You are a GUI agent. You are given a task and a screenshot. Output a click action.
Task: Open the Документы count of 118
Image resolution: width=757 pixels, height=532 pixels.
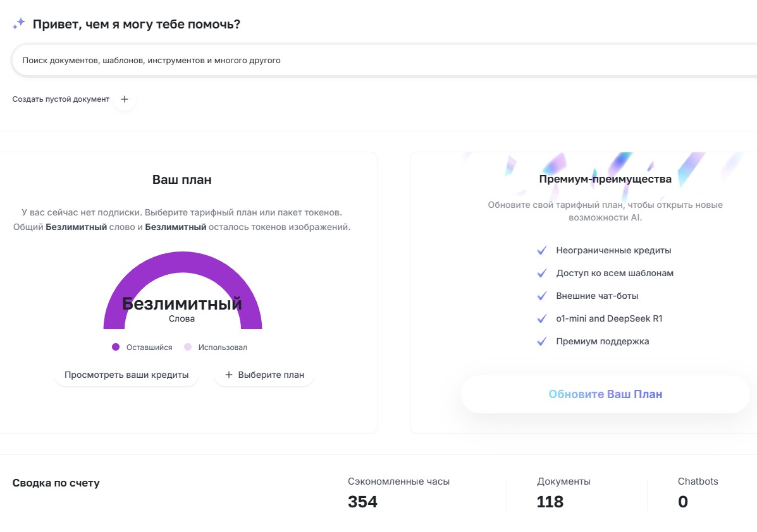point(550,502)
